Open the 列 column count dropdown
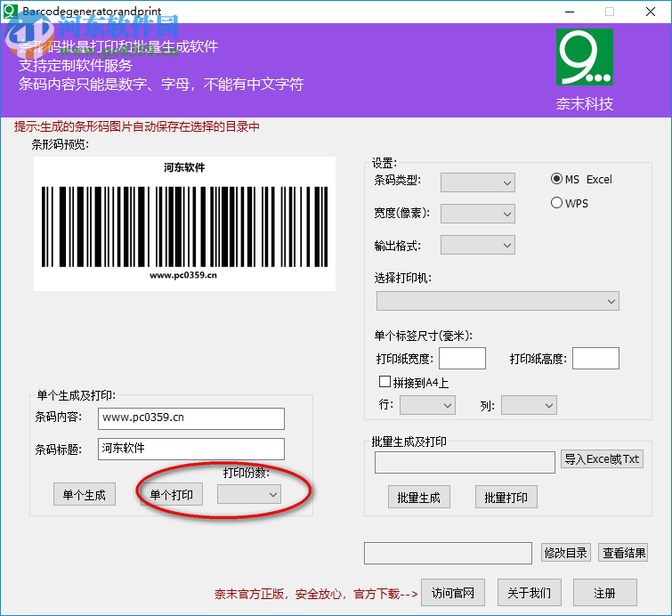 coord(530,405)
